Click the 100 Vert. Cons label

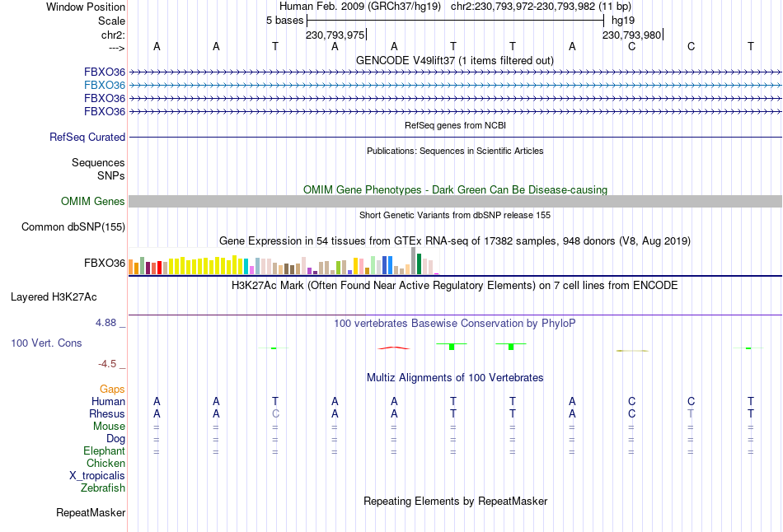pyautogui.click(x=46, y=343)
